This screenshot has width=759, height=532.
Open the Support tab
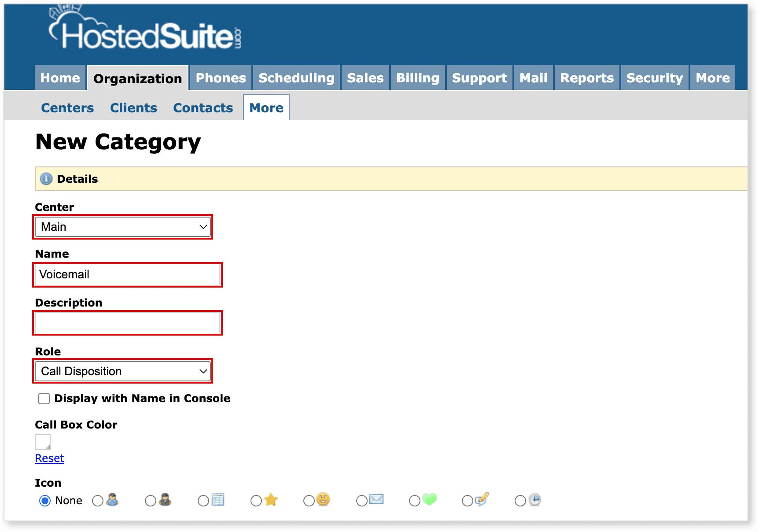[x=479, y=78]
